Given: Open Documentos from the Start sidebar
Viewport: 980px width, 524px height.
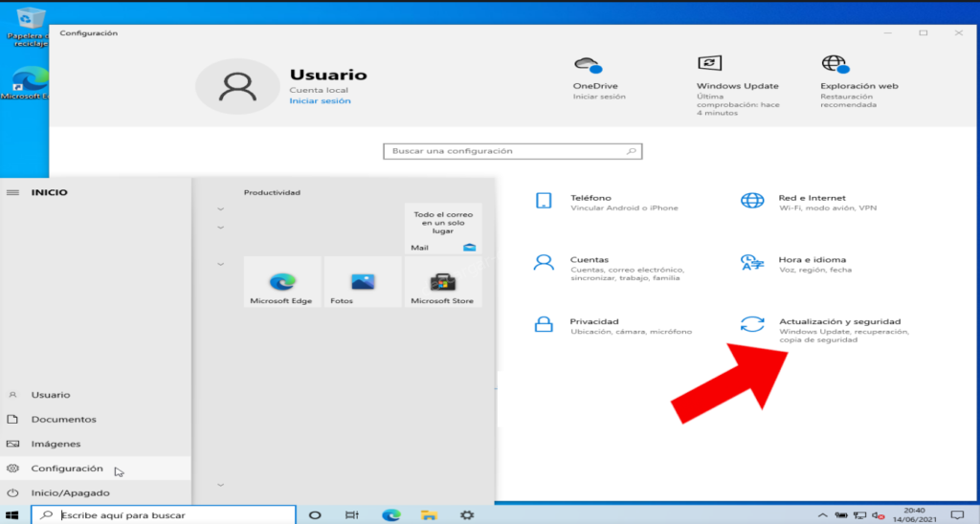Looking at the screenshot, I should tap(96, 419).
